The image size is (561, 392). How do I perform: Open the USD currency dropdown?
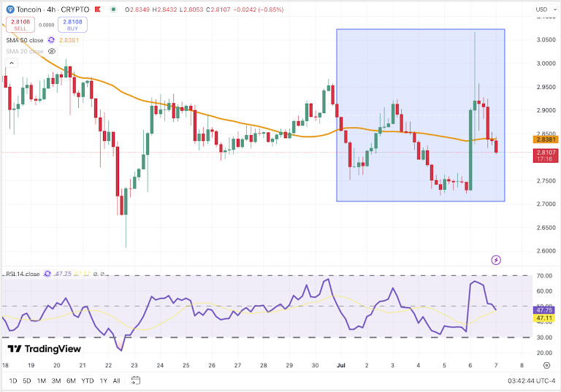tap(546, 9)
